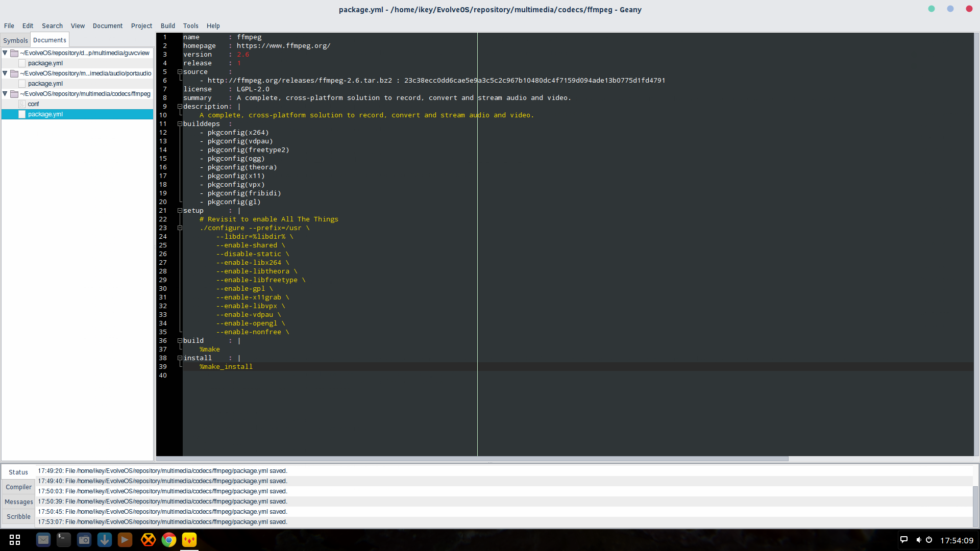Viewport: 980px width, 551px height.
Task: Collapse the portaudio folder in document tree
Action: tap(5, 73)
